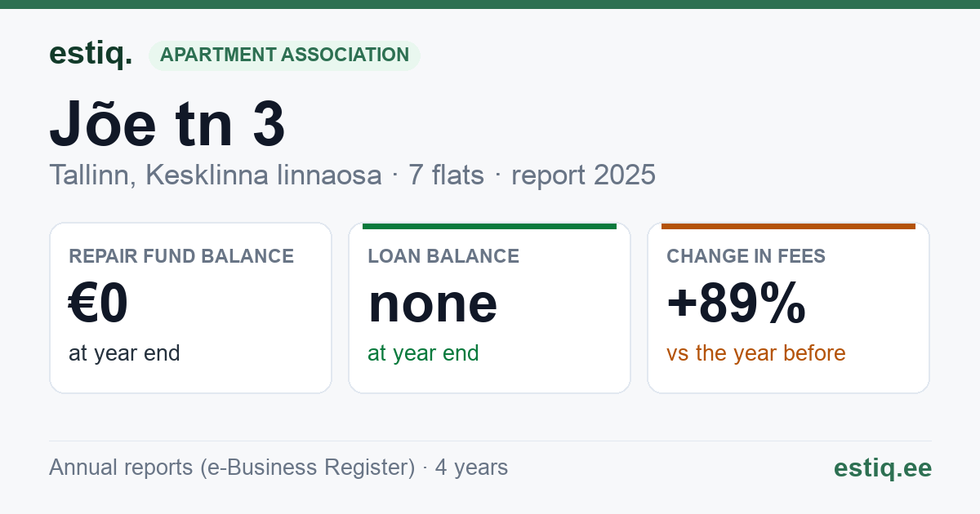
Task: Click the Annual reports (e-Business Register) text
Action: coord(232,467)
